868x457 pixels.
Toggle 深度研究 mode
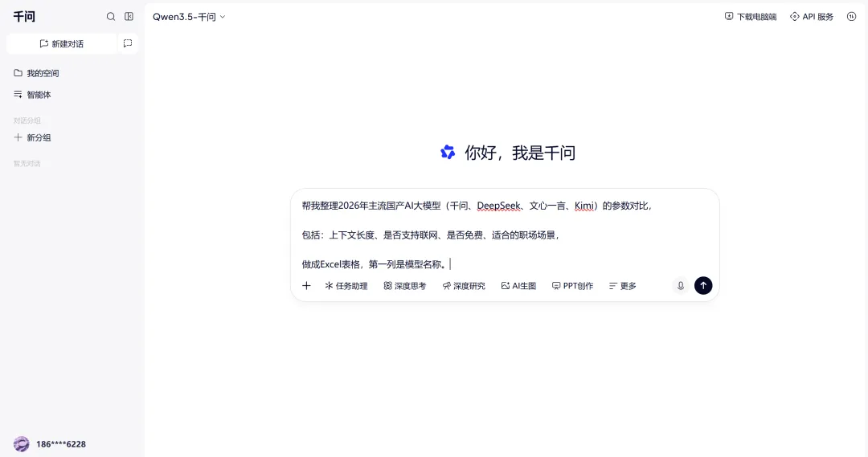click(464, 286)
